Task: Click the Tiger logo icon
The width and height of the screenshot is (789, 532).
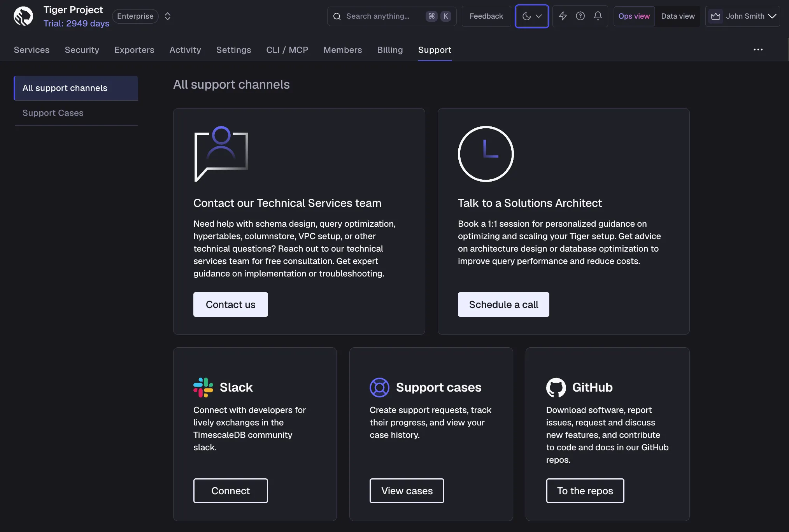Action: [23, 16]
